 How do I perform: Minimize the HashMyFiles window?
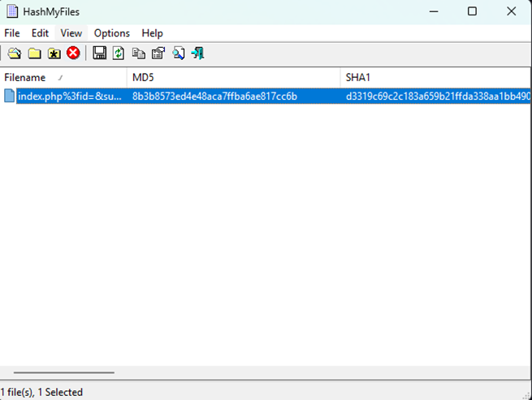[x=434, y=11]
